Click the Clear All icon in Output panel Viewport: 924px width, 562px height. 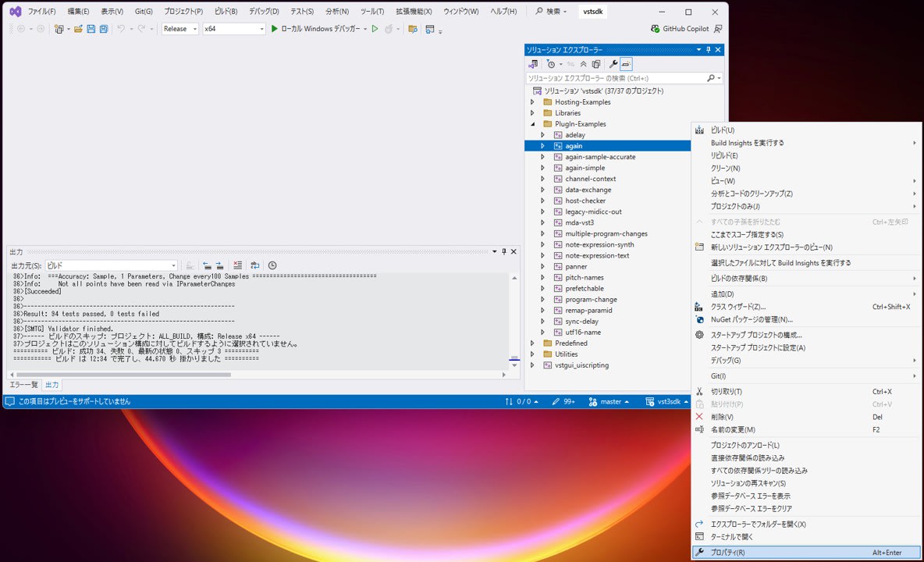point(238,265)
